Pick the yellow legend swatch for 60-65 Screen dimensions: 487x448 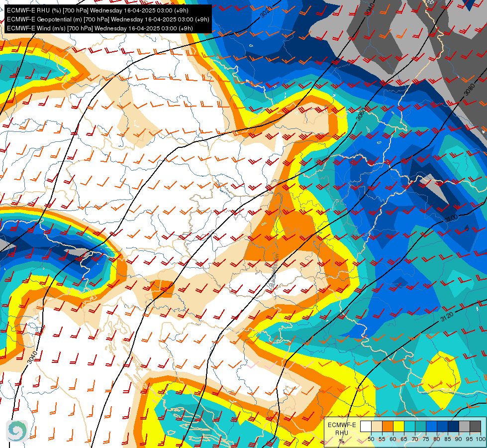pyautogui.click(x=398, y=426)
